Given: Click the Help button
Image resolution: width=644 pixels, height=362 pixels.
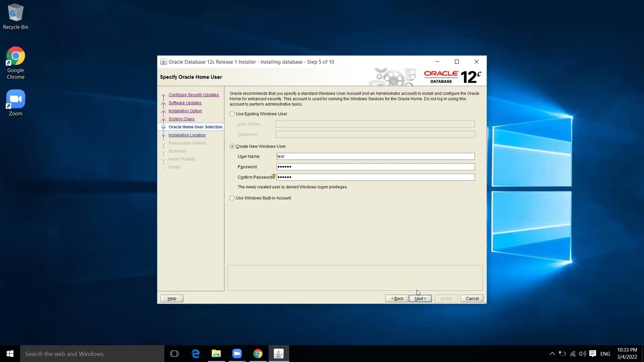Looking at the screenshot, I should pyautogui.click(x=172, y=299).
